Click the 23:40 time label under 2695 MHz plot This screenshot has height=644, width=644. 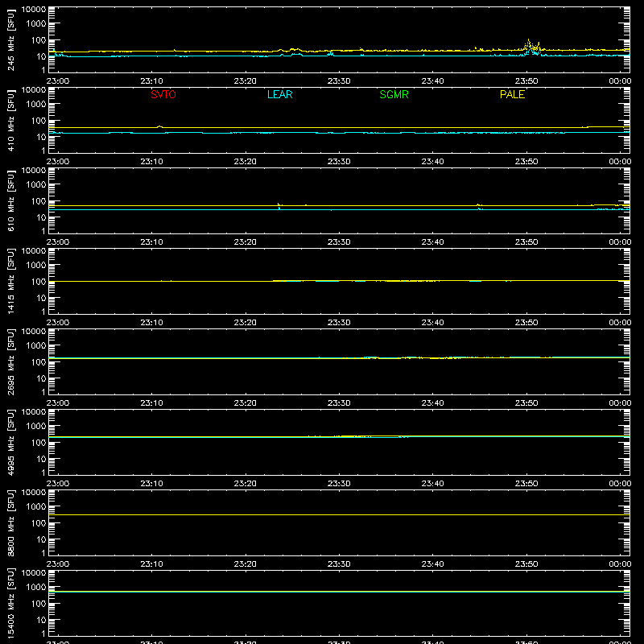(x=432, y=403)
